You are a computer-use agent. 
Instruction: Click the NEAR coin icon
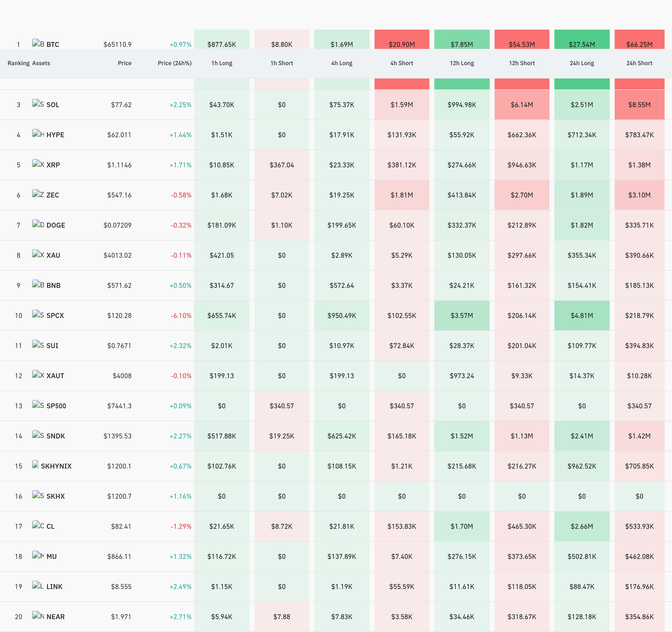(38, 615)
